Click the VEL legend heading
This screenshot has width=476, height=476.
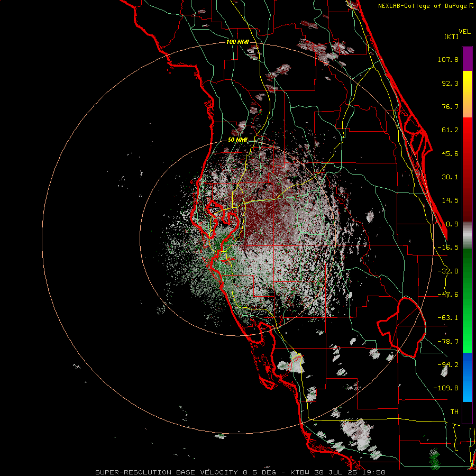[x=464, y=32]
